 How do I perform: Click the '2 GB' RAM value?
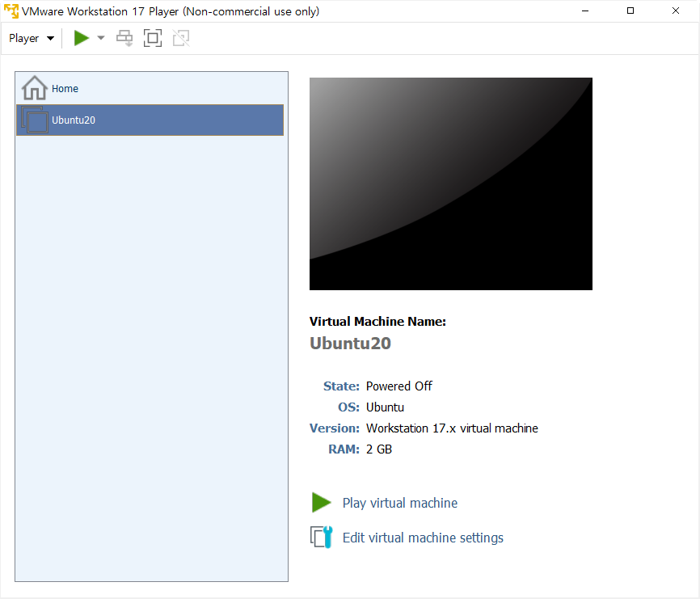pyautogui.click(x=379, y=449)
